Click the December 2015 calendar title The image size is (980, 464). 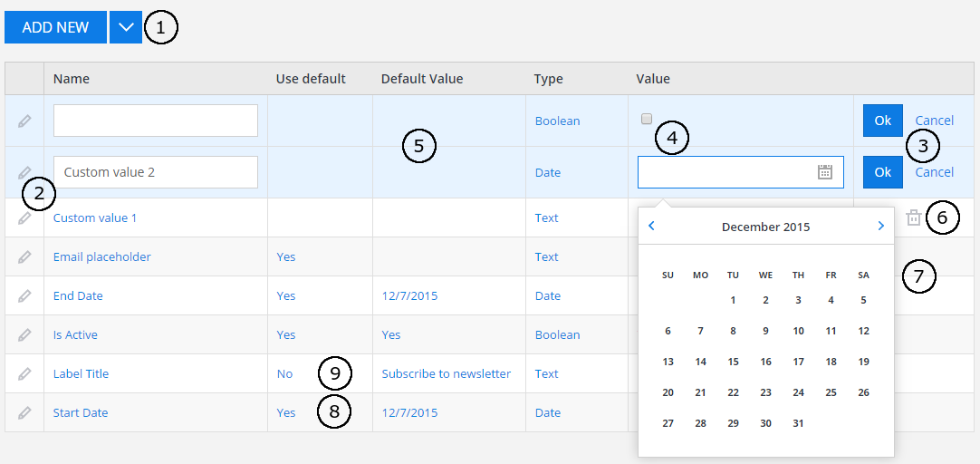765,227
